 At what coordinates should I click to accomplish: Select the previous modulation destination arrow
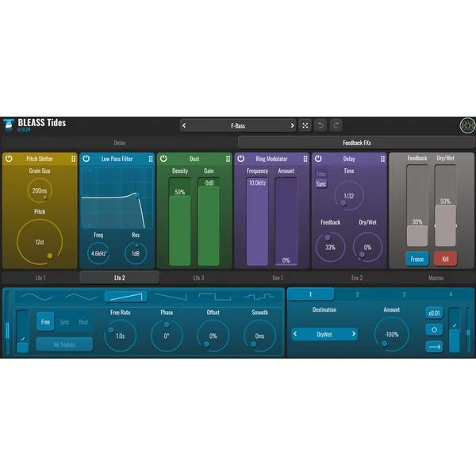pyautogui.click(x=295, y=334)
